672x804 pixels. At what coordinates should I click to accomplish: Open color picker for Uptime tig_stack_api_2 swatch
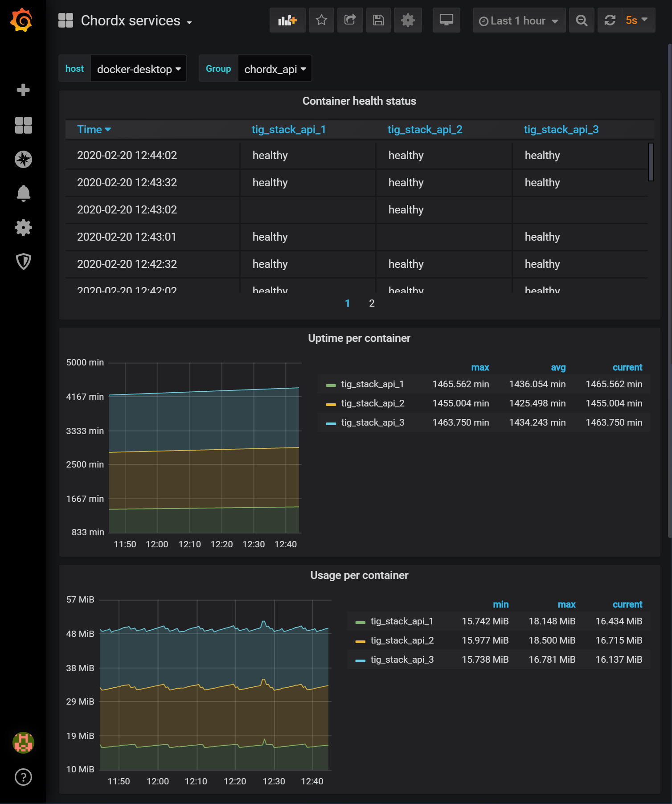pyautogui.click(x=331, y=404)
